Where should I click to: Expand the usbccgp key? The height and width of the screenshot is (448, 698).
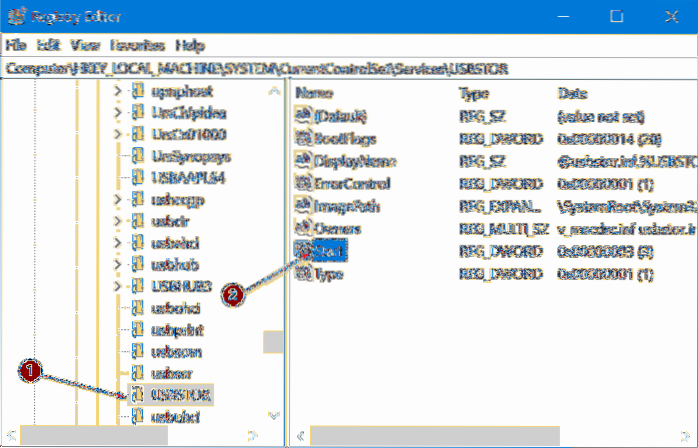tap(118, 200)
